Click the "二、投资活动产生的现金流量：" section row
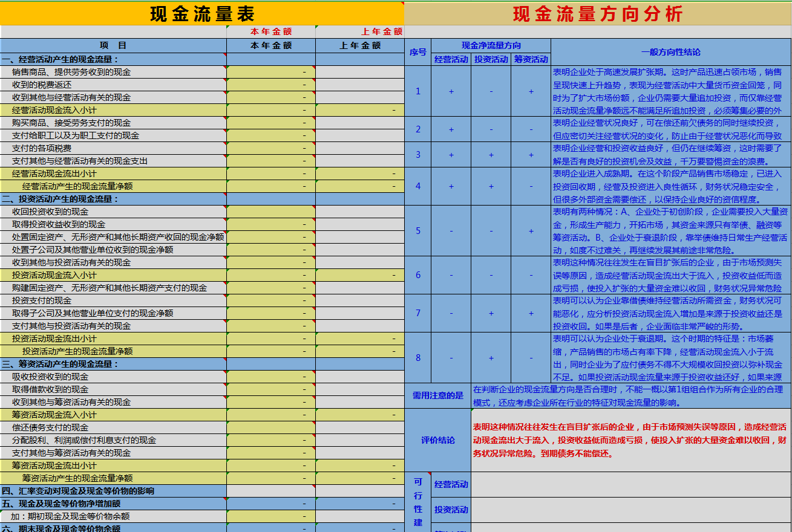 pyautogui.click(x=113, y=199)
